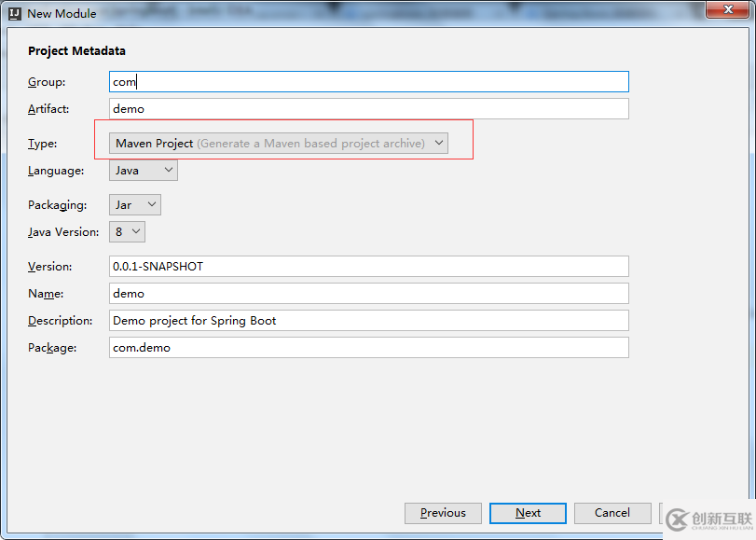Click the Version field with 0.0.1-SNAPSHOT
The height and width of the screenshot is (540, 756).
click(369, 267)
